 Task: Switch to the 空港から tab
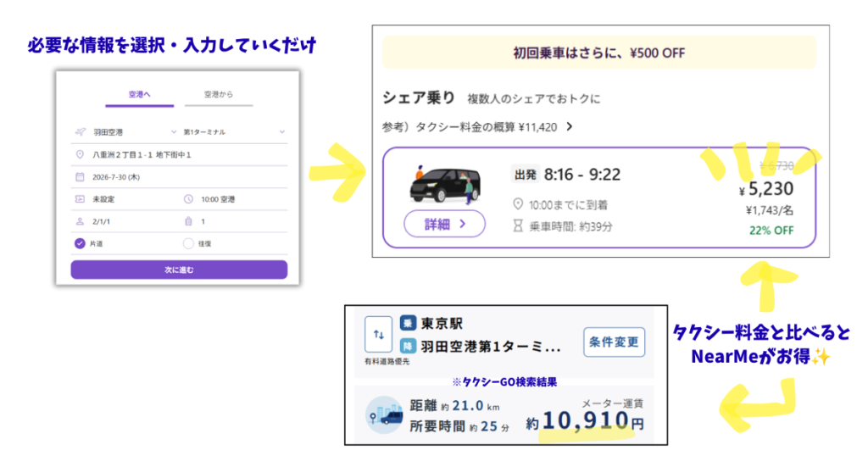(x=219, y=95)
